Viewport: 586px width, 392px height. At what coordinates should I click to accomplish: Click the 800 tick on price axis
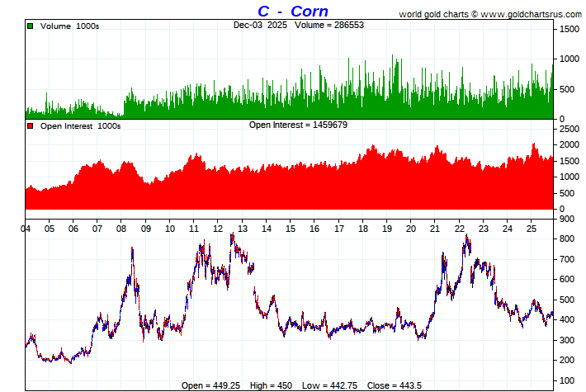tap(567, 239)
